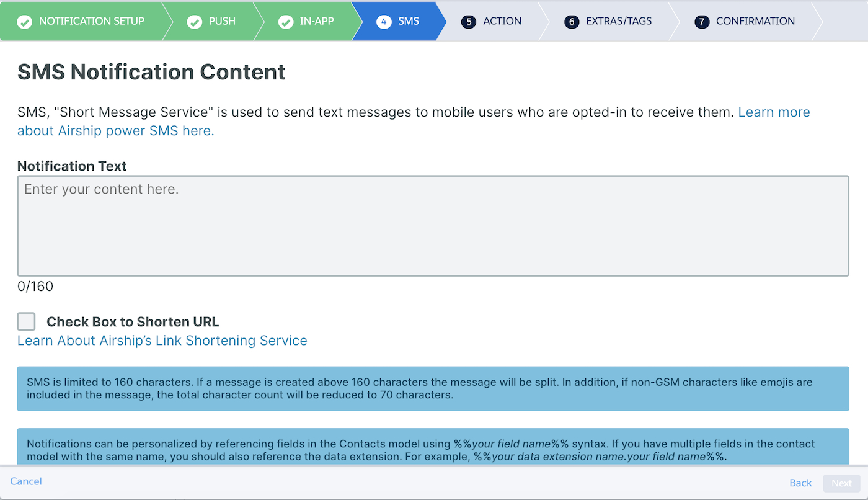Click in the Notification Text area
The width and height of the screenshot is (868, 500).
pos(433,226)
